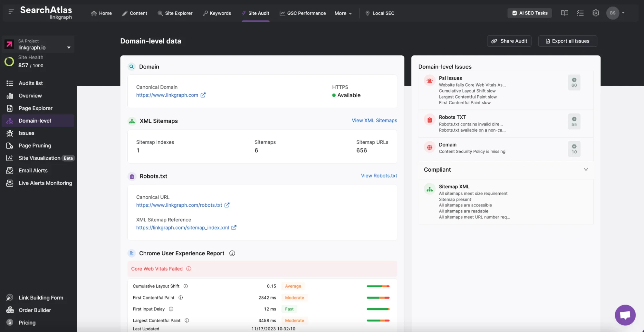Open Page Pruning in sidebar
The width and height of the screenshot is (644, 332).
pos(38,146)
